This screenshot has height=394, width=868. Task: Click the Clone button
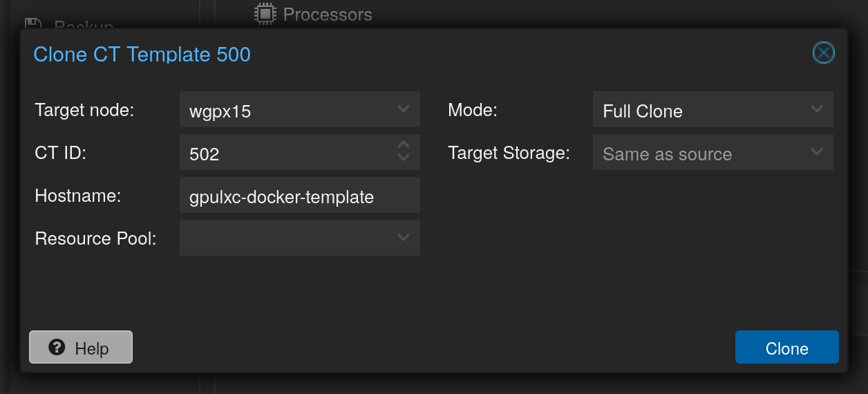point(787,347)
